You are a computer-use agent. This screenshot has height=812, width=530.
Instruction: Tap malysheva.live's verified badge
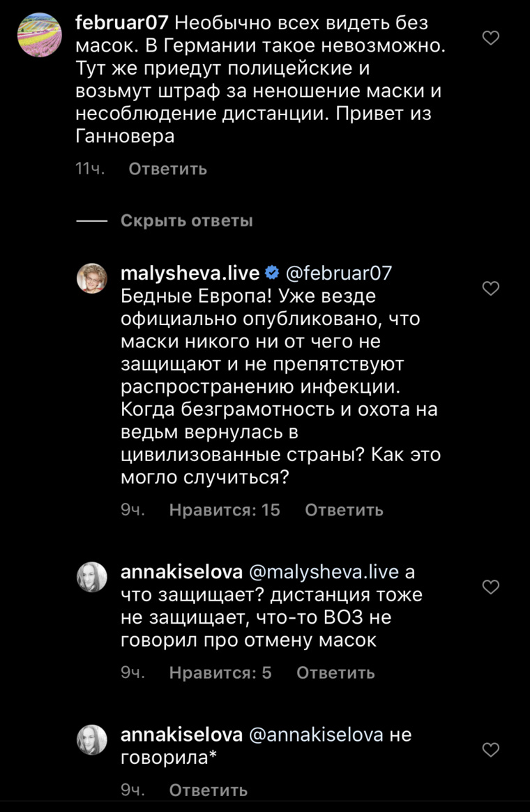pos(273,273)
